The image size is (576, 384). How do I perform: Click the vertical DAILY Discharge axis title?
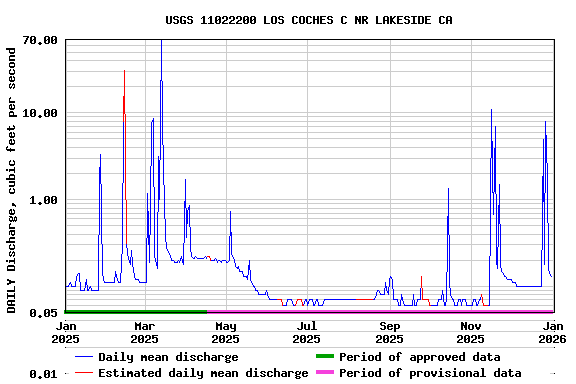11,180
